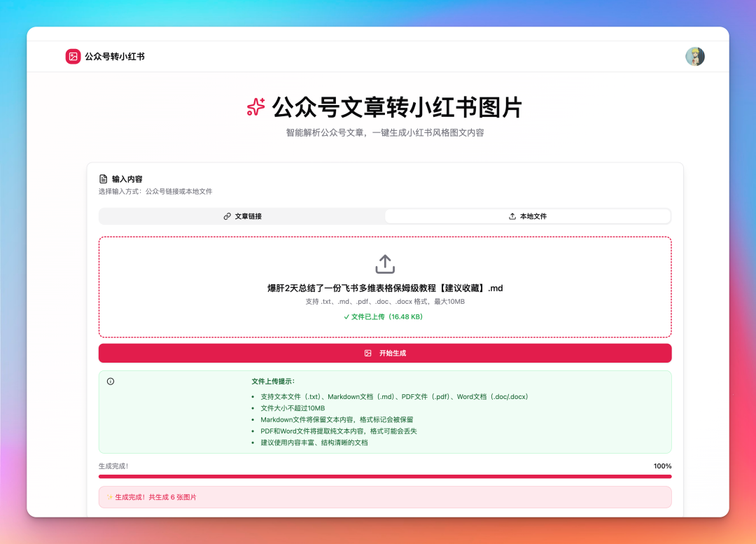Click the sparkle icon beside the main title
This screenshot has height=544, width=756.
[x=255, y=107]
